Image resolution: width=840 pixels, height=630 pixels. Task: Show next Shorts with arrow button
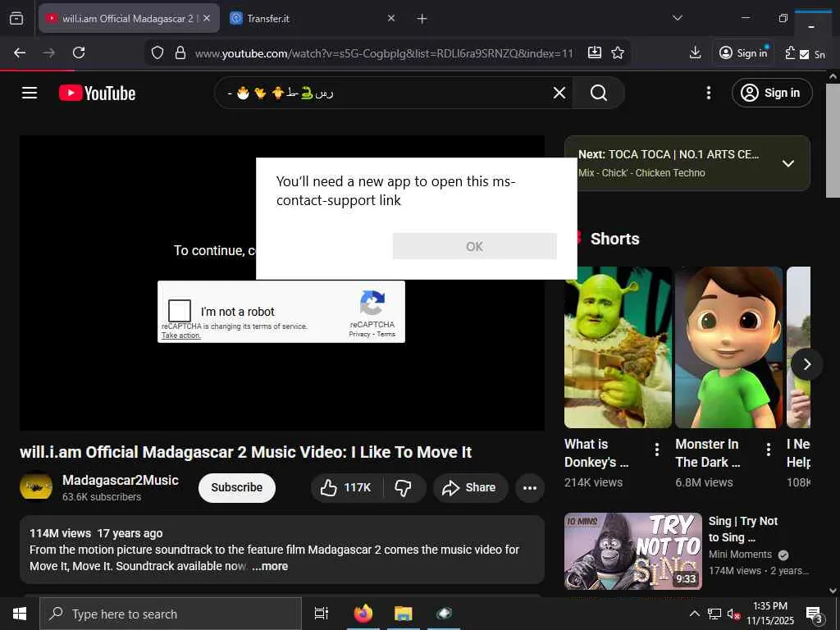807,364
